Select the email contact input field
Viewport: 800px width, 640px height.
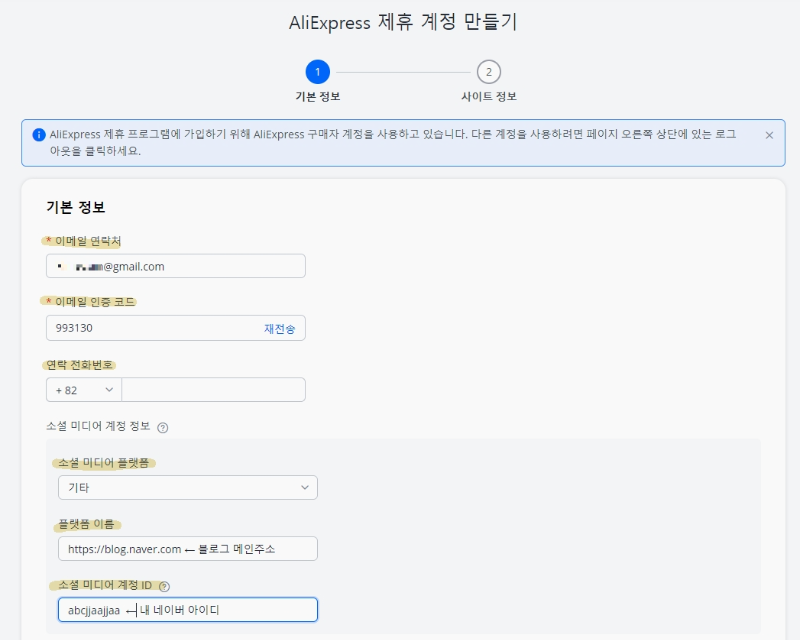[175, 265]
